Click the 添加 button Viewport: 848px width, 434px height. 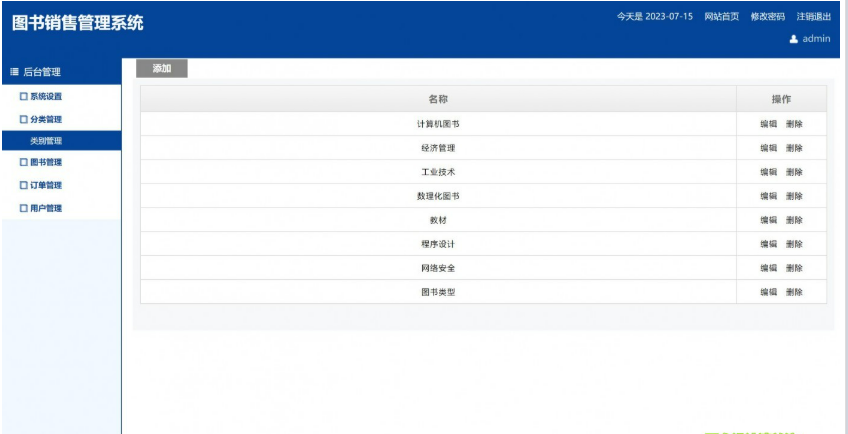(x=162, y=69)
